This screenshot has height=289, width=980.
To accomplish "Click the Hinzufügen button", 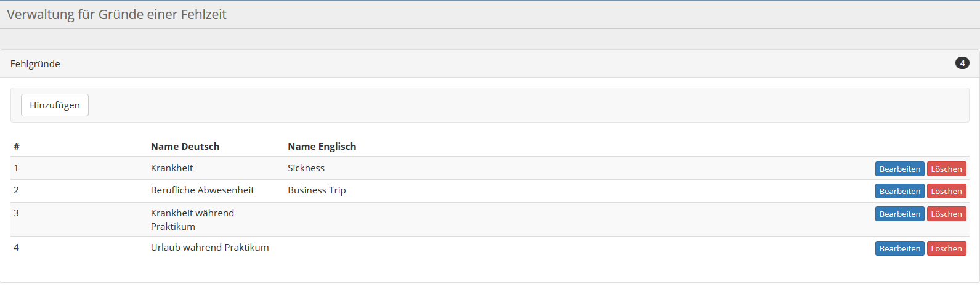I will 55,105.
